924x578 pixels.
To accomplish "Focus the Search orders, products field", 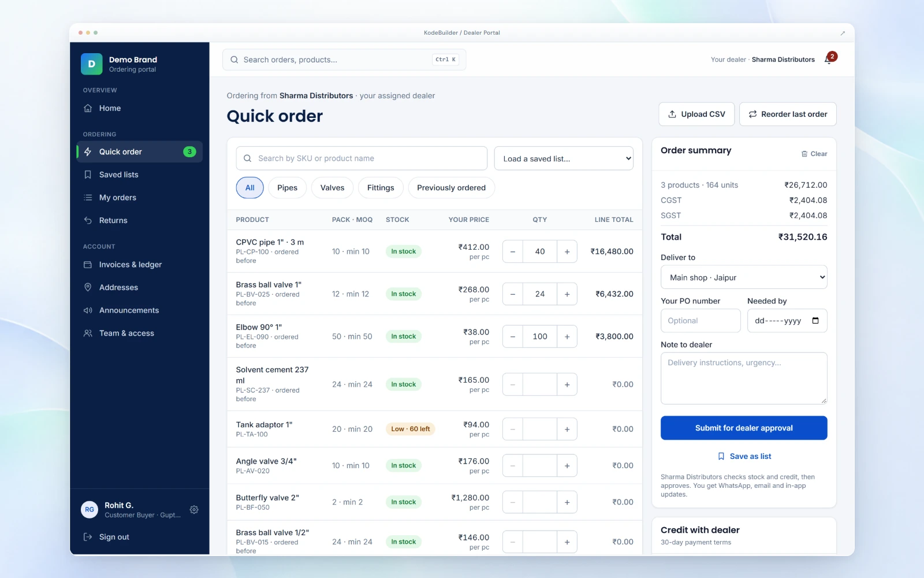I will click(x=344, y=60).
